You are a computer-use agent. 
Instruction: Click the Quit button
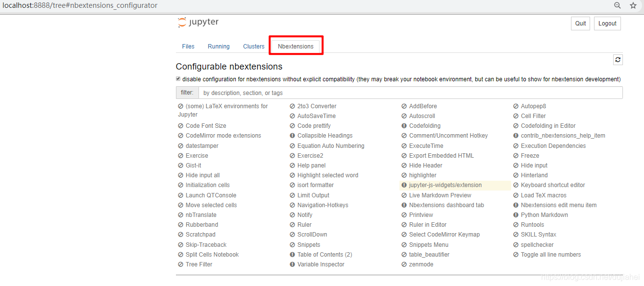[581, 24]
